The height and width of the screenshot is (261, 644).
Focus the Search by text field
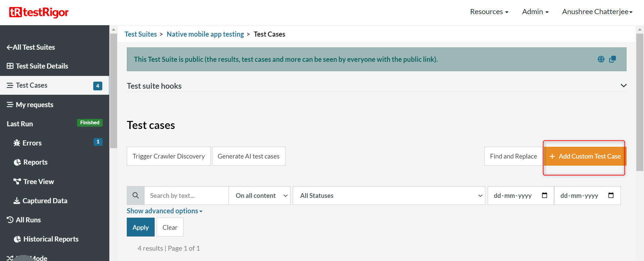pyautogui.click(x=186, y=195)
